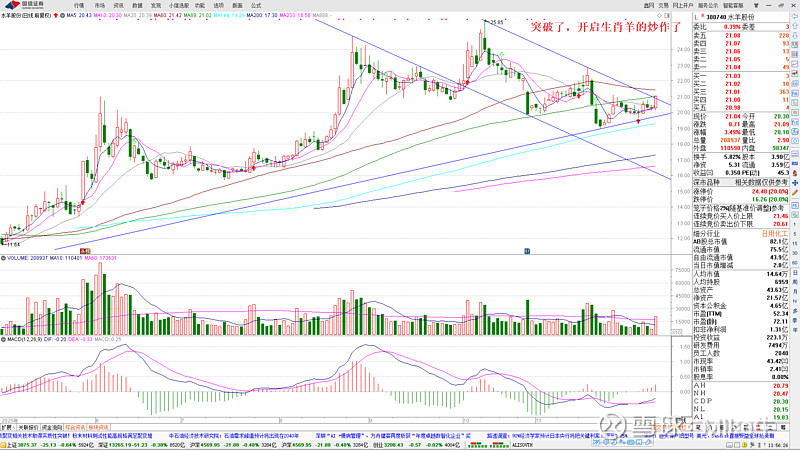800x452 pixels.
Task: Click the blue info marker on the date axis
Action: click(x=527, y=251)
